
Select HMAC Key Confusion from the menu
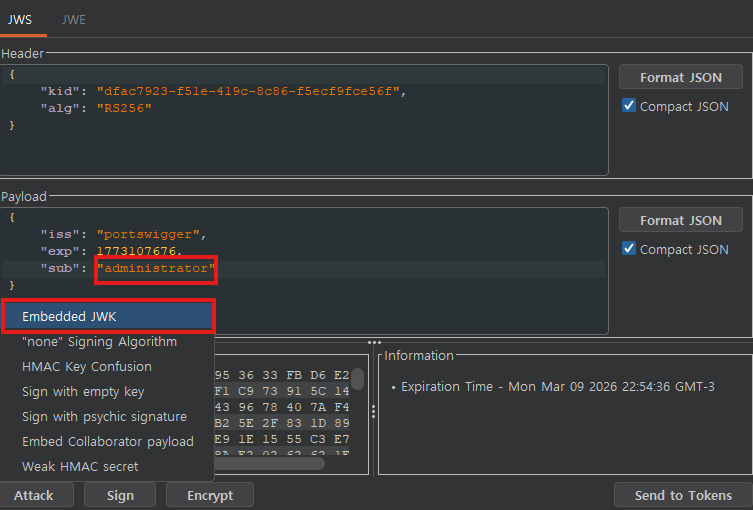(x=87, y=367)
